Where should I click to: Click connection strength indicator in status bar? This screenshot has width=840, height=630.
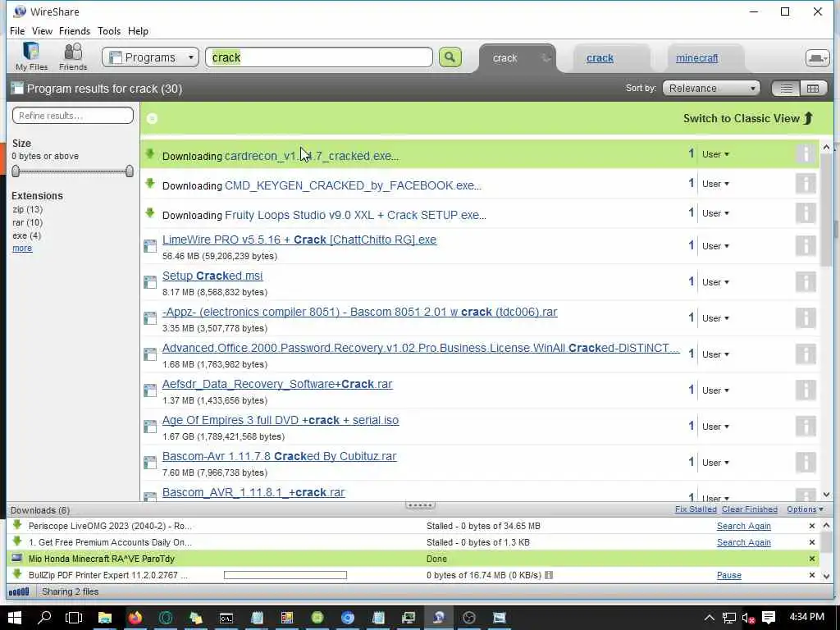click(x=20, y=591)
